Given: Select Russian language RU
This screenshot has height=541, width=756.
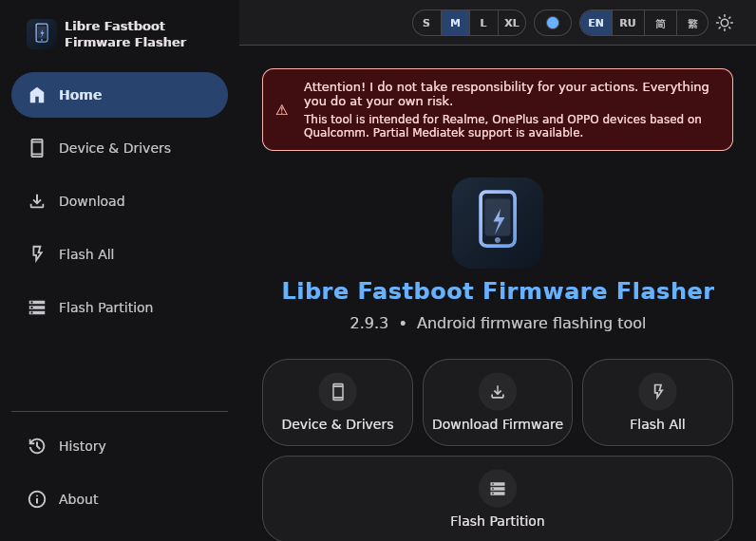Looking at the screenshot, I should click(628, 23).
